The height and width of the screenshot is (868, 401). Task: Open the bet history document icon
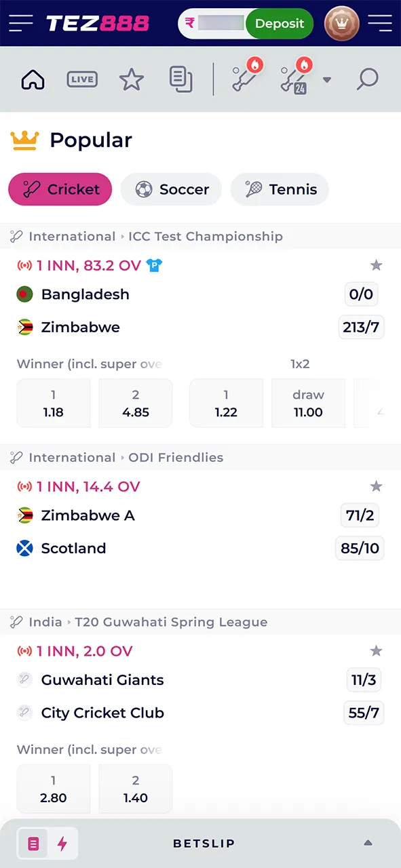180,80
